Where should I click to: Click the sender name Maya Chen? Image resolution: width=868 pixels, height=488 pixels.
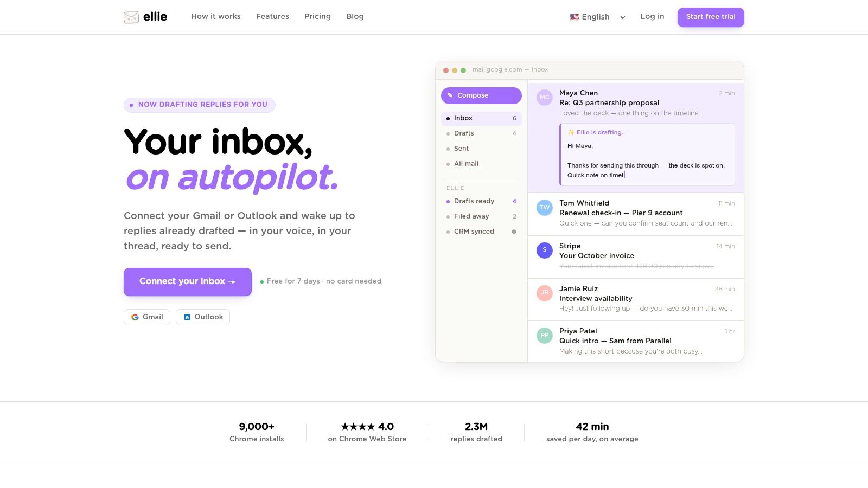click(578, 93)
